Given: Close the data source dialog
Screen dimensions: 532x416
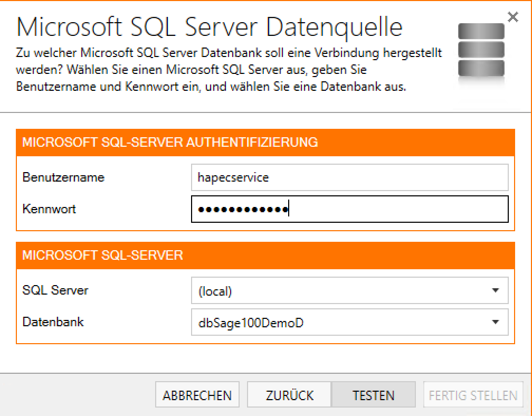Looking at the screenshot, I should [512, 17].
